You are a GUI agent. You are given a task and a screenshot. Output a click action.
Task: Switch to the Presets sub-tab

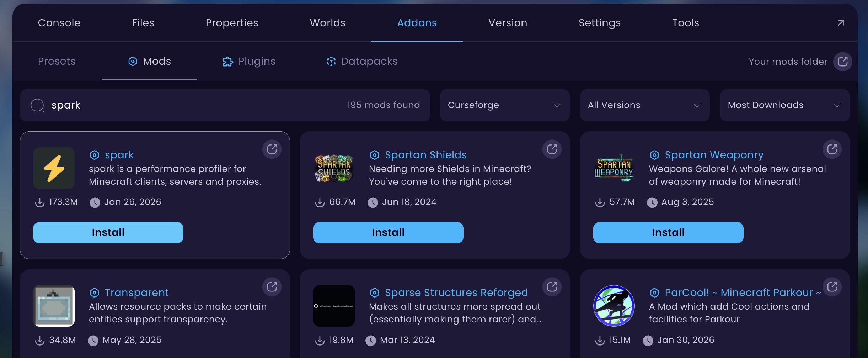pyautogui.click(x=57, y=61)
